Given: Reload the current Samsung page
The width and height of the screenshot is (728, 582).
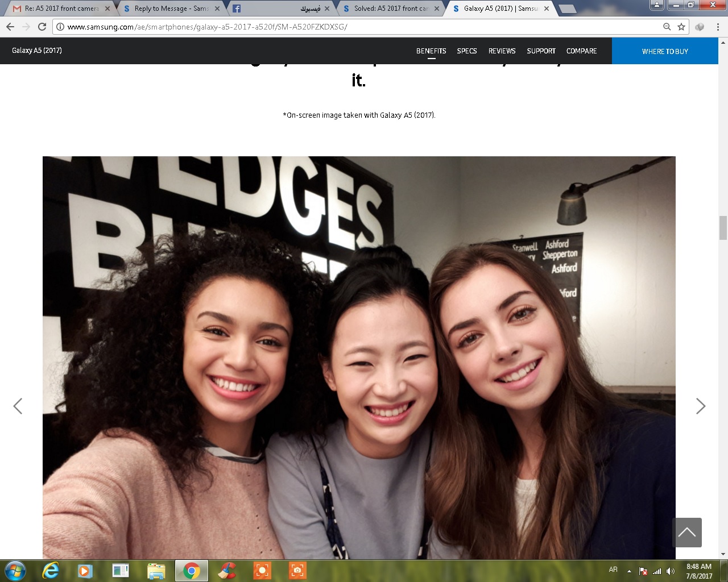Looking at the screenshot, I should tap(42, 27).
